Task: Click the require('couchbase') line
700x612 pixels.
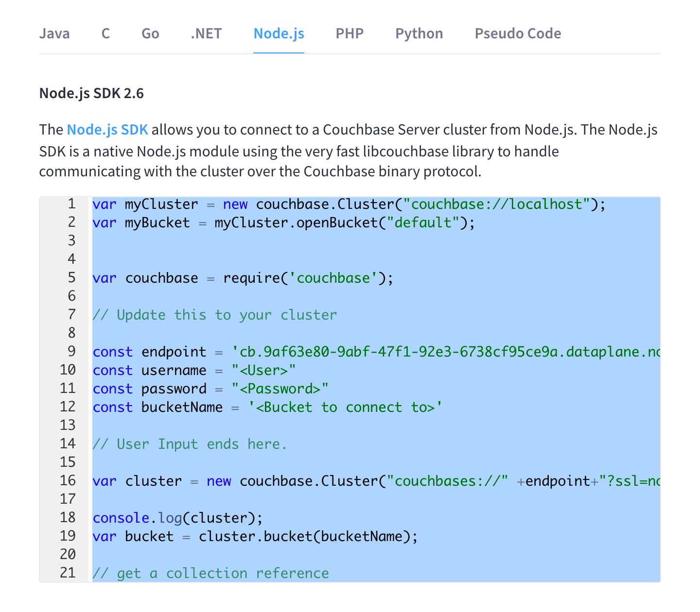Action: click(243, 278)
